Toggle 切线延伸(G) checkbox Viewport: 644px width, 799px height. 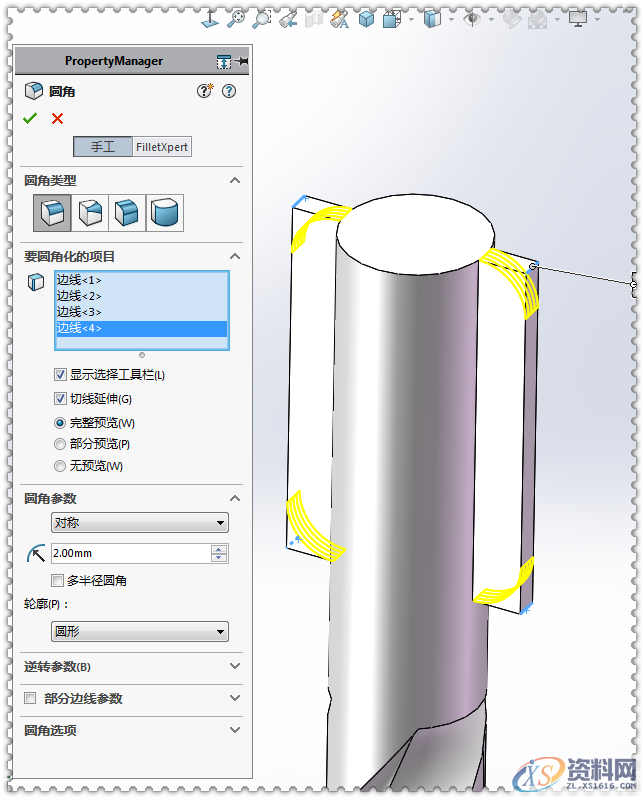coord(60,398)
